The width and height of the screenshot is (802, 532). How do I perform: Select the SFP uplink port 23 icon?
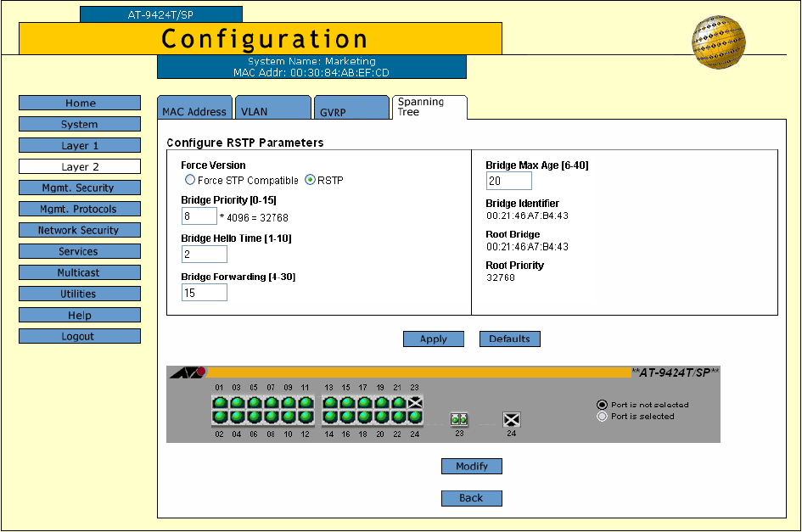(x=459, y=419)
